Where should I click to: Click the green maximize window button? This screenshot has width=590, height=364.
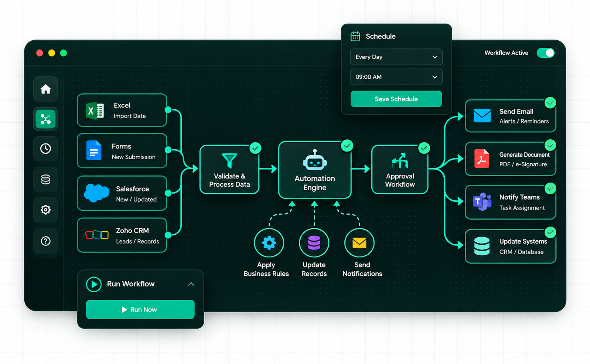click(64, 53)
